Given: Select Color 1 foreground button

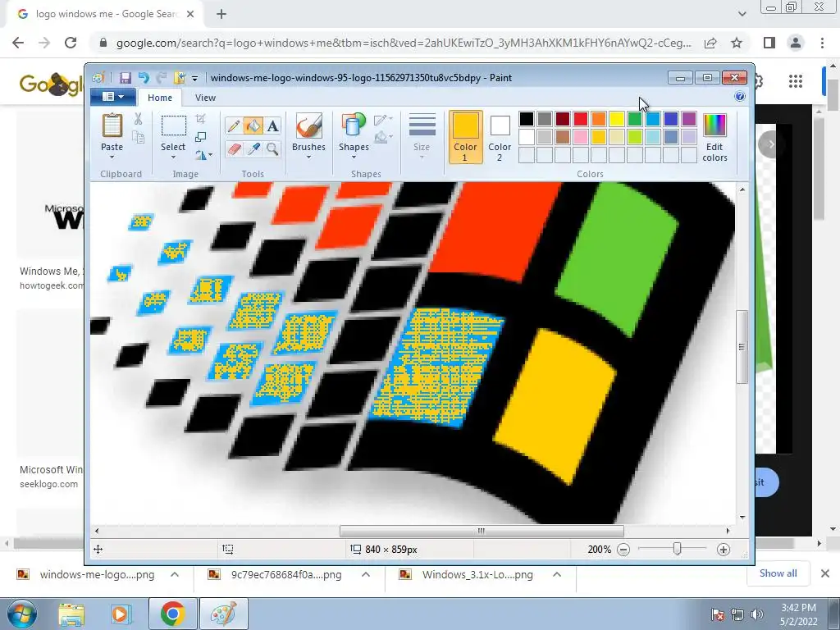Looking at the screenshot, I should 465,137.
